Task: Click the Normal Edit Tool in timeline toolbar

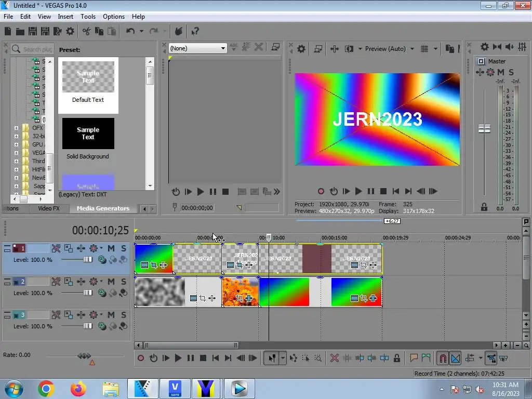Action: coord(272,358)
